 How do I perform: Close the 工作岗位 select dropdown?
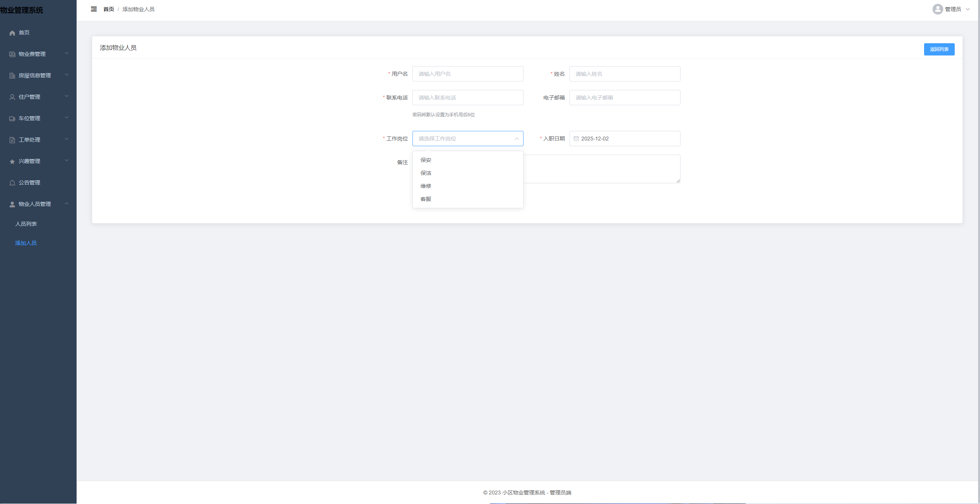[517, 139]
